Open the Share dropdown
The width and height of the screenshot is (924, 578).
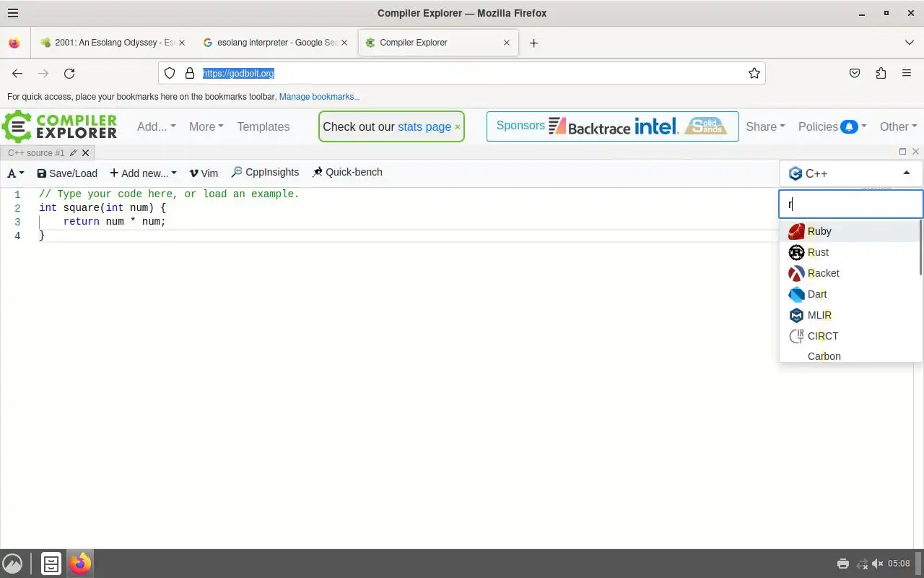[765, 126]
